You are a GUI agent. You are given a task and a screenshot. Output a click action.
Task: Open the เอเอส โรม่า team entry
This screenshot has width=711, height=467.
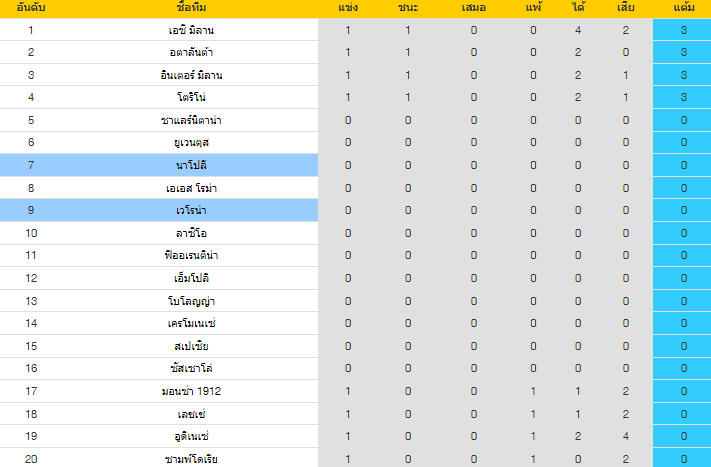pos(191,188)
